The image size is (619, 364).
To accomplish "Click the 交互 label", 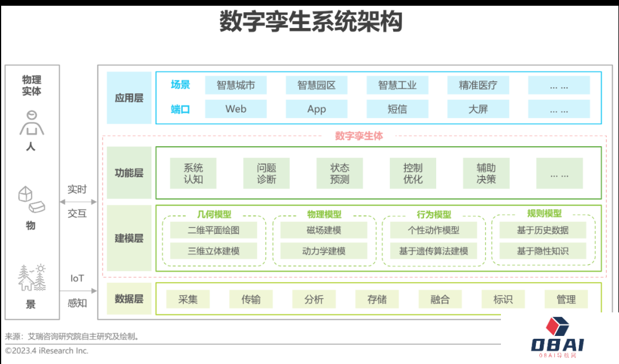I will [77, 214].
